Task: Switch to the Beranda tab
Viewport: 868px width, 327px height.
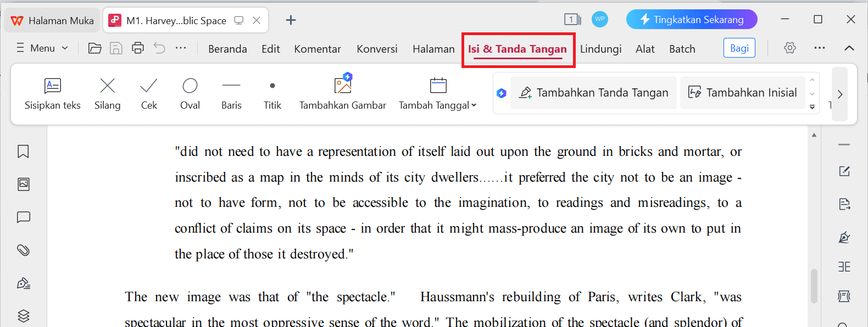Action: 227,49
